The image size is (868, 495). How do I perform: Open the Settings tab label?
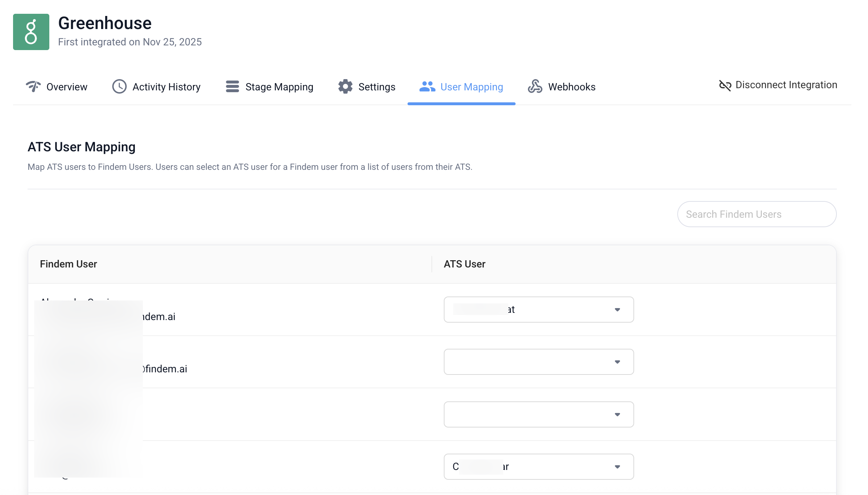pyautogui.click(x=377, y=87)
